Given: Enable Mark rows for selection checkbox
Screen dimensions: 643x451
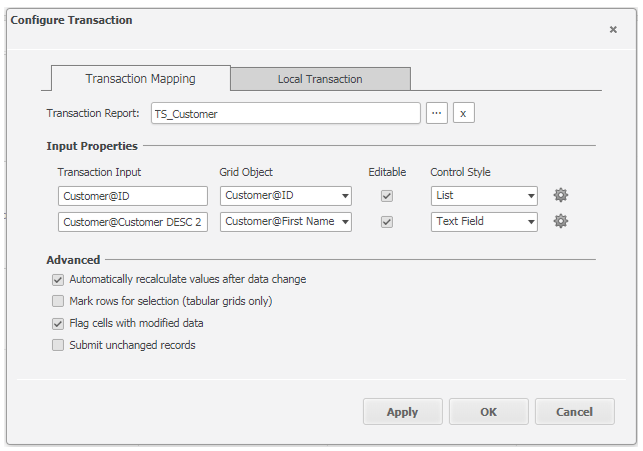Looking at the screenshot, I should [58, 301].
